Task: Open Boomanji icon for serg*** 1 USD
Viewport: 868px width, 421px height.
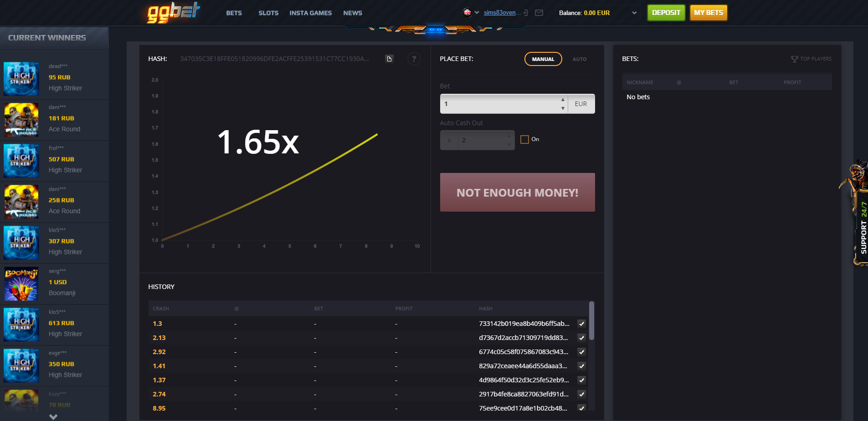Action: point(21,284)
